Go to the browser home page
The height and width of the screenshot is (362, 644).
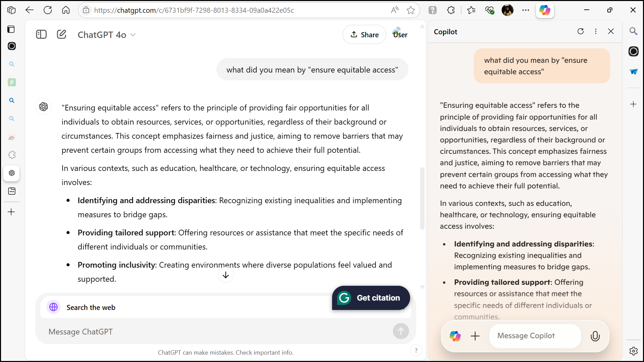point(66,10)
